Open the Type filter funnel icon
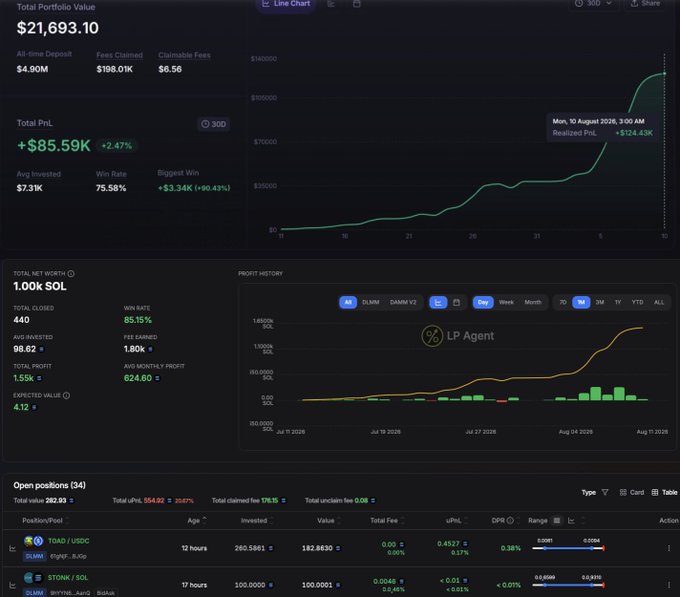This screenshot has height=597, width=680. point(605,492)
